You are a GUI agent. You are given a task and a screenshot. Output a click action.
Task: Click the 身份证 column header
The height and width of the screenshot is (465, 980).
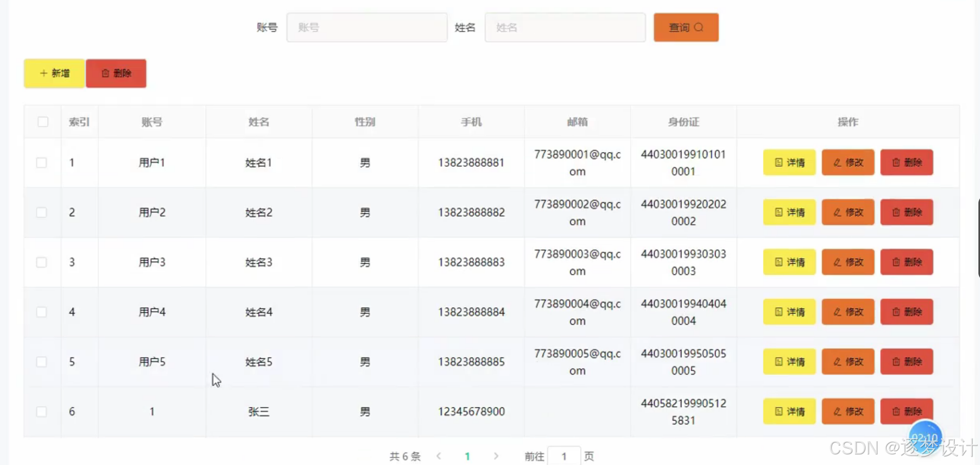pyautogui.click(x=684, y=122)
